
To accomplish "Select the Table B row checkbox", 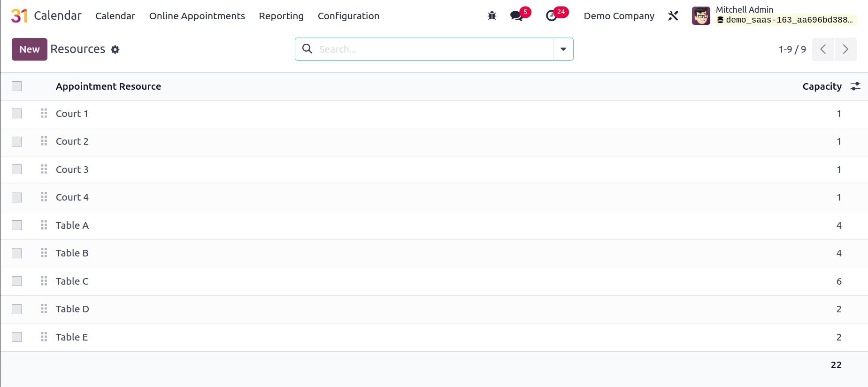I will click(17, 253).
